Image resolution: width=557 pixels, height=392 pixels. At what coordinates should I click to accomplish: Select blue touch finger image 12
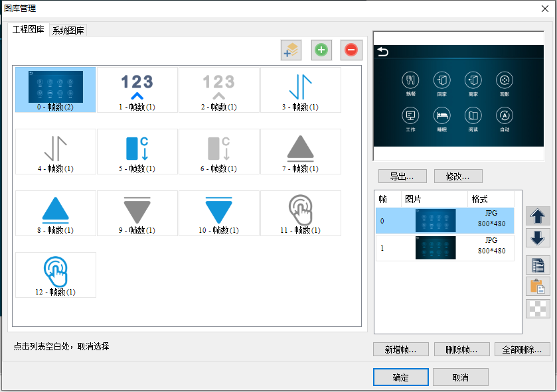(56, 275)
